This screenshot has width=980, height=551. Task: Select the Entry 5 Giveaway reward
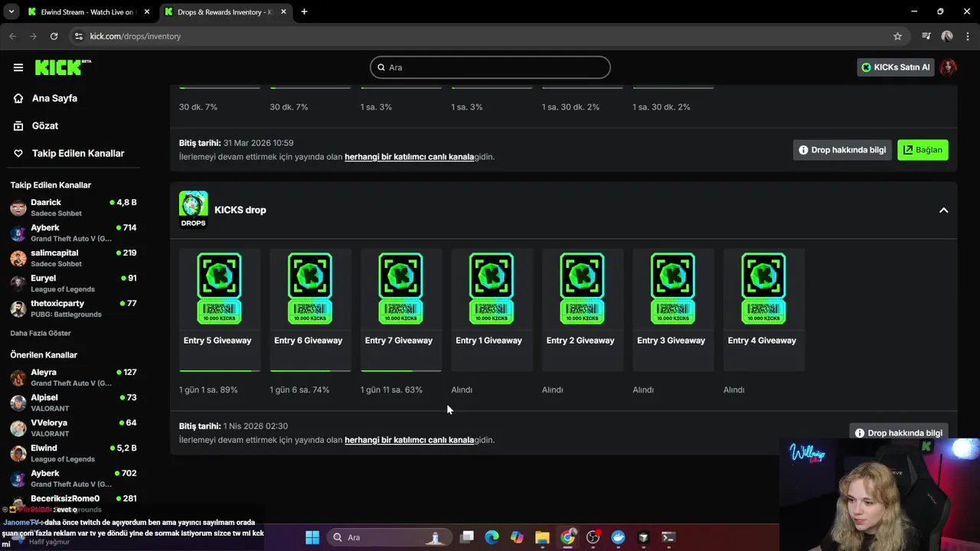(x=219, y=310)
